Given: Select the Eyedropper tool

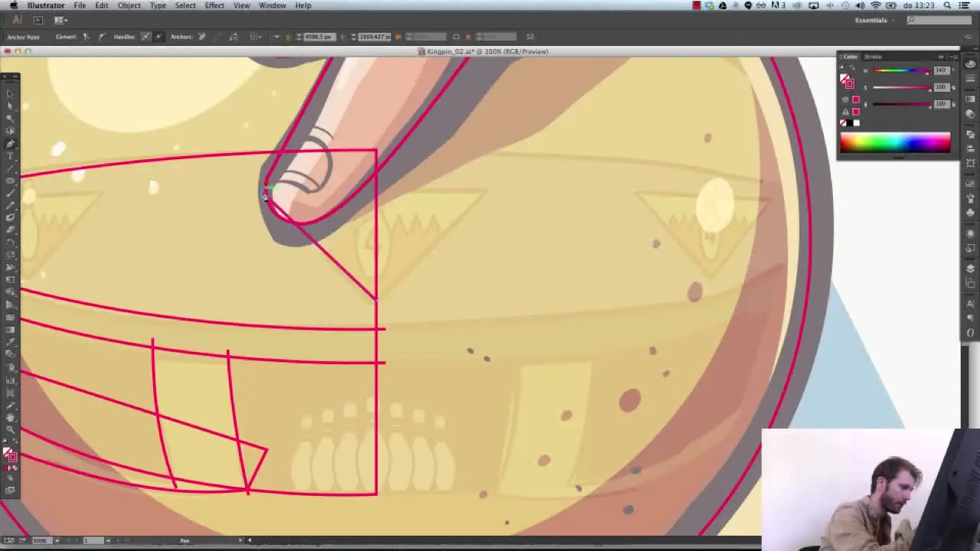Looking at the screenshot, I should (x=11, y=341).
